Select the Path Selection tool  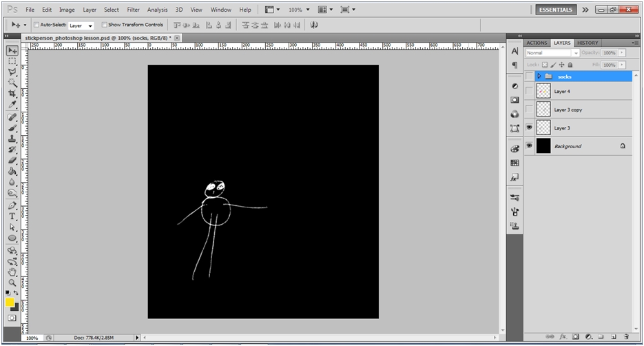12,227
